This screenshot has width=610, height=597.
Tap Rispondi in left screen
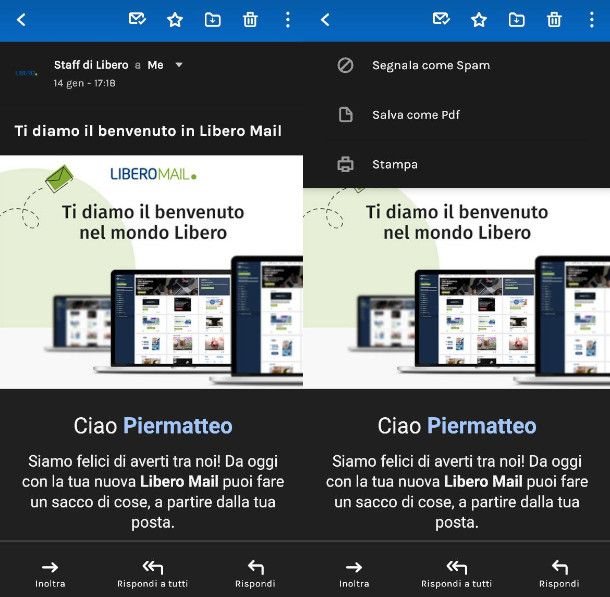[x=255, y=574]
